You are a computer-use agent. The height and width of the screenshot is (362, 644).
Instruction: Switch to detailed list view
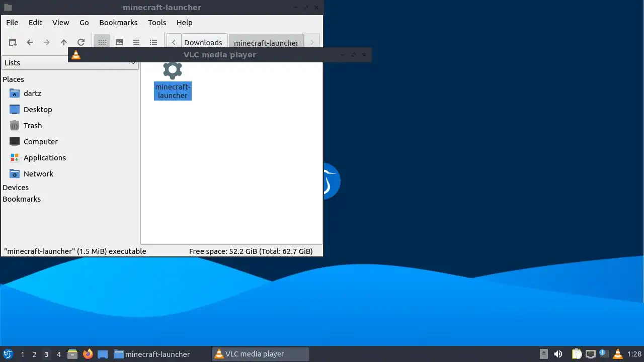tap(153, 42)
